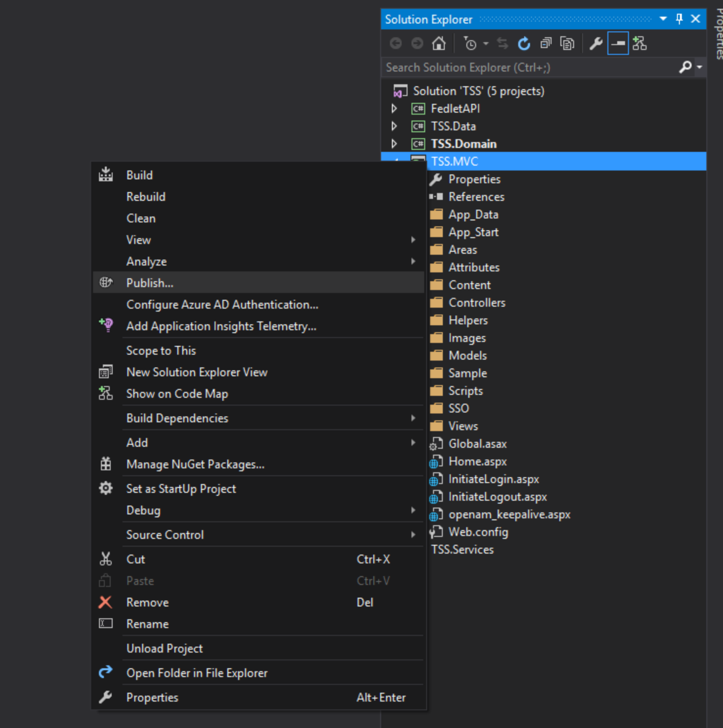The height and width of the screenshot is (728, 723).
Task: Expand the FedletAPI project node
Action: click(x=394, y=108)
